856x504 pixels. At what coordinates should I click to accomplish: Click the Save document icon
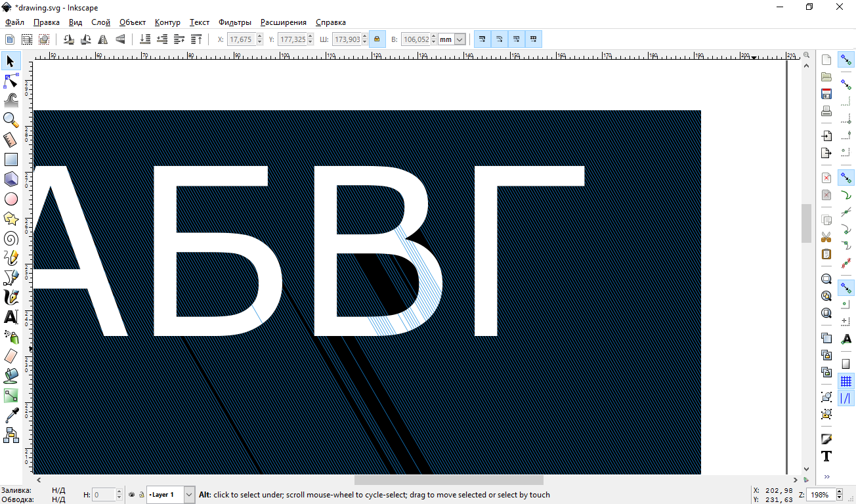pyautogui.click(x=826, y=94)
